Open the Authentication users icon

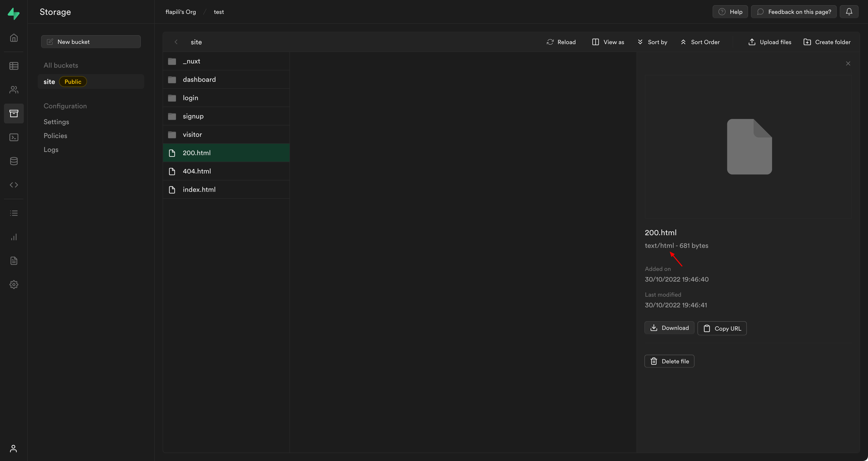click(14, 90)
